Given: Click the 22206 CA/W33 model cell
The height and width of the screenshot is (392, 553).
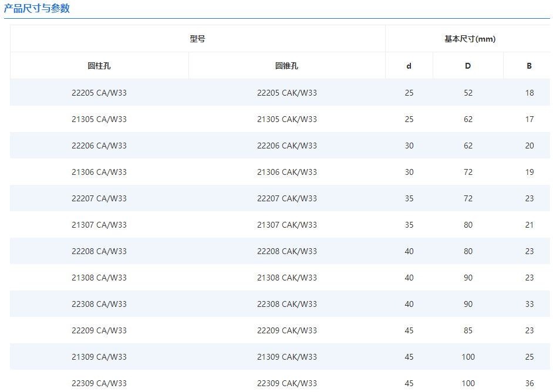Looking at the screenshot, I should pyautogui.click(x=99, y=146).
